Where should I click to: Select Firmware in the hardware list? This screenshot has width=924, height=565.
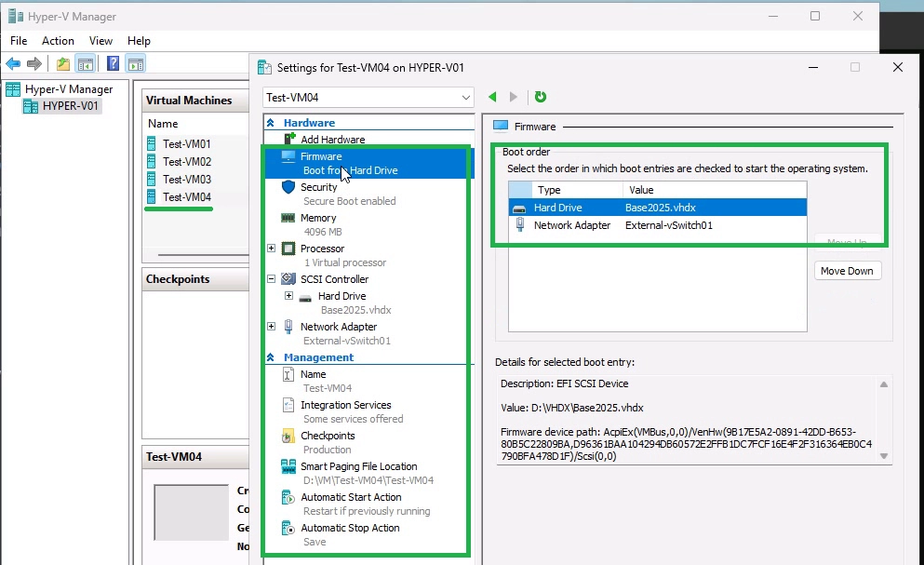(x=368, y=164)
